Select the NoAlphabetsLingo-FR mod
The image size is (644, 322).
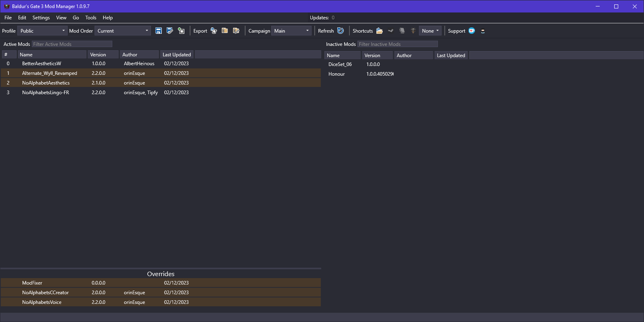(x=160, y=93)
